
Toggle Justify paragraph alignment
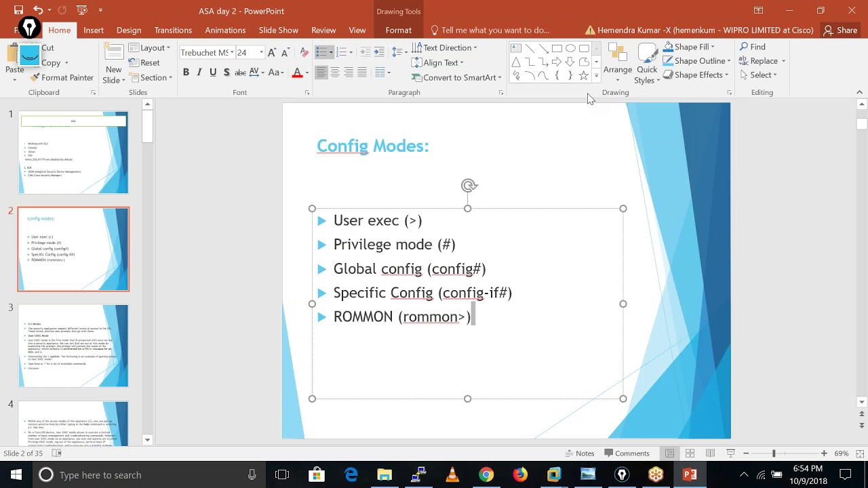362,73
